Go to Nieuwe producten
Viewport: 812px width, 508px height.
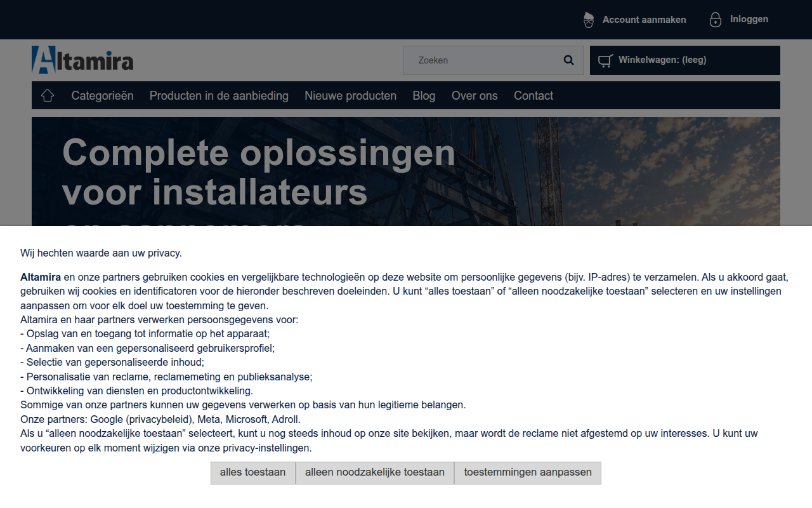[350, 95]
